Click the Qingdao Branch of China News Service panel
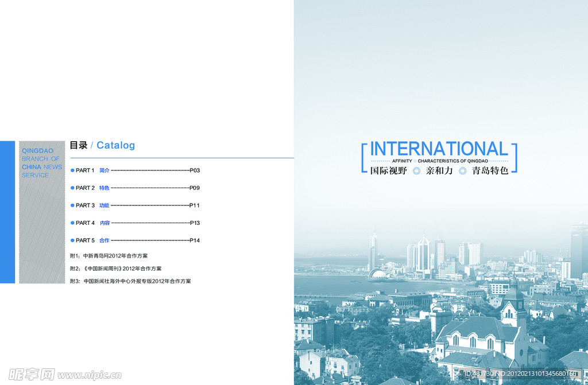Image resolution: width=588 pixels, height=385 pixels. [42, 212]
